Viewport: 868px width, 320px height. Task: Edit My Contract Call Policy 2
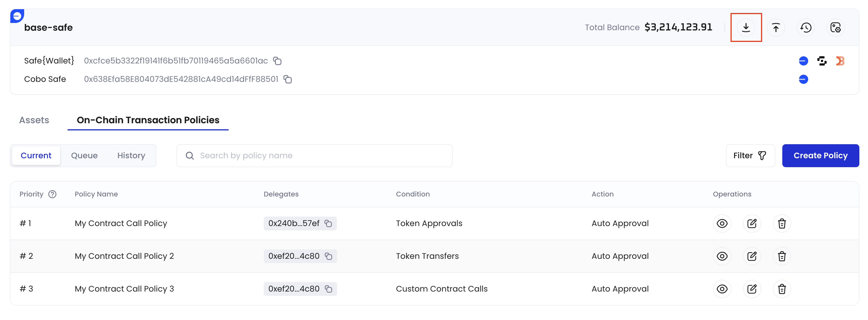(x=752, y=256)
